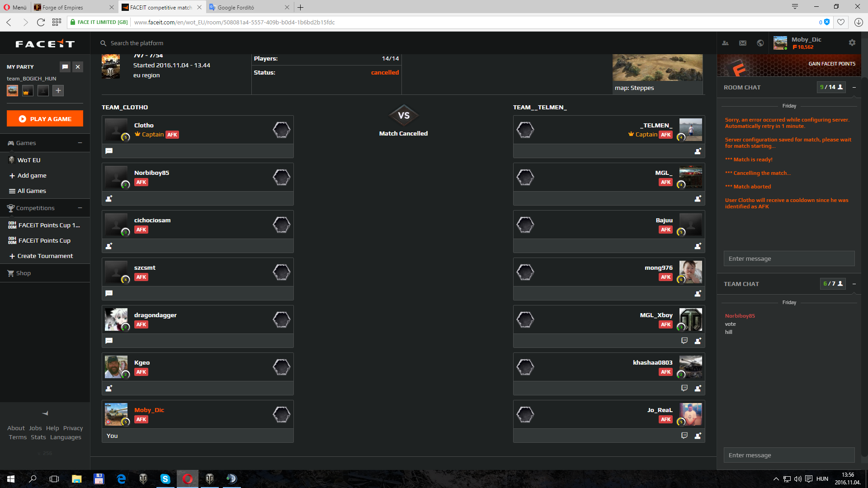Add a party member with plus slot
Screen dimensions: 868x488
pos(58,91)
